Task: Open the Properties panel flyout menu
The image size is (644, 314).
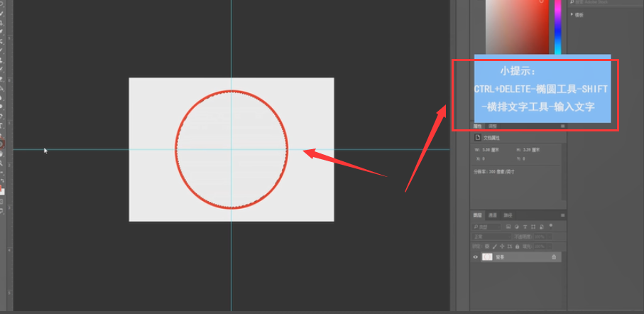Action: pyautogui.click(x=562, y=126)
